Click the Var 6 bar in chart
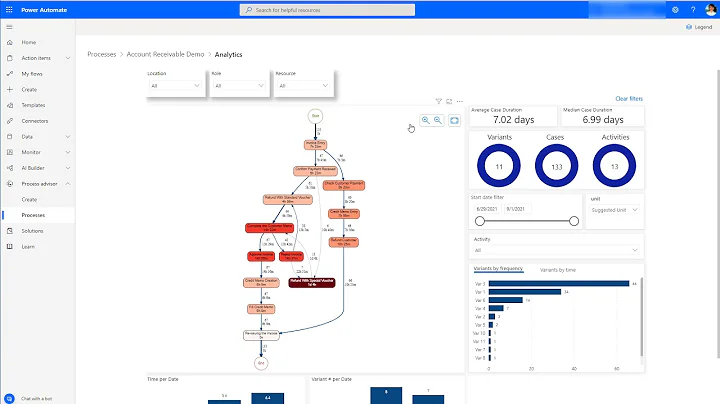This screenshot has width=720, height=404. point(506,300)
